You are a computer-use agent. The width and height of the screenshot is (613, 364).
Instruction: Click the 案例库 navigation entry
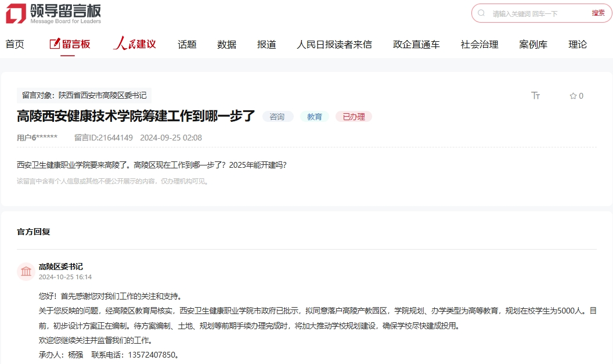[x=533, y=44]
